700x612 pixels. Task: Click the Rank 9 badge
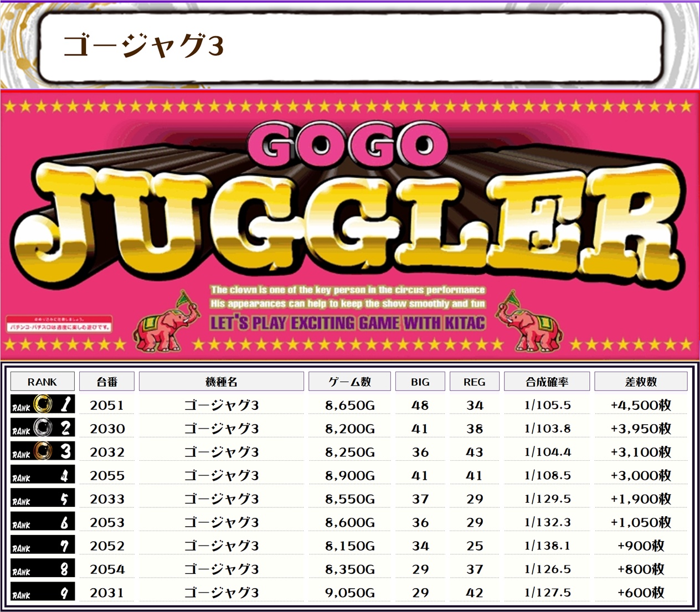pyautogui.click(x=43, y=593)
